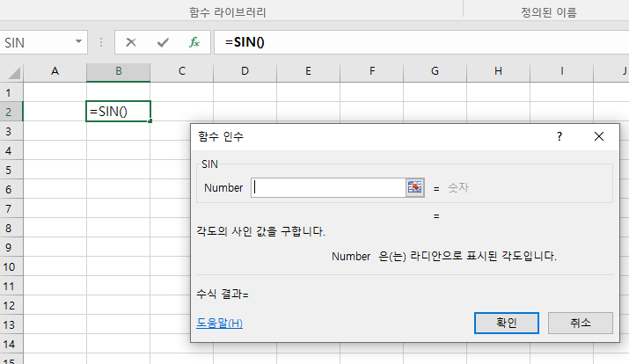Click the formula bar text =SIN()
The image size is (629, 364).
click(x=247, y=42)
